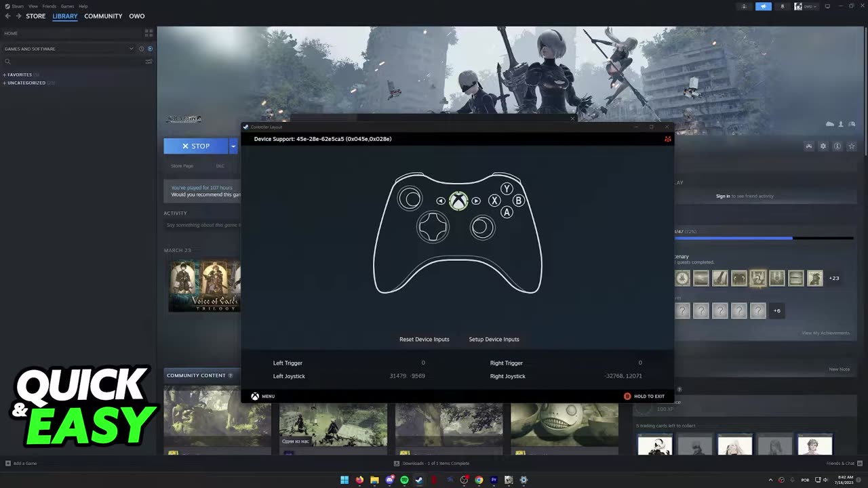Viewport: 868px width, 488px height.
Task: Open the game's Store Page link
Action: [x=182, y=166]
